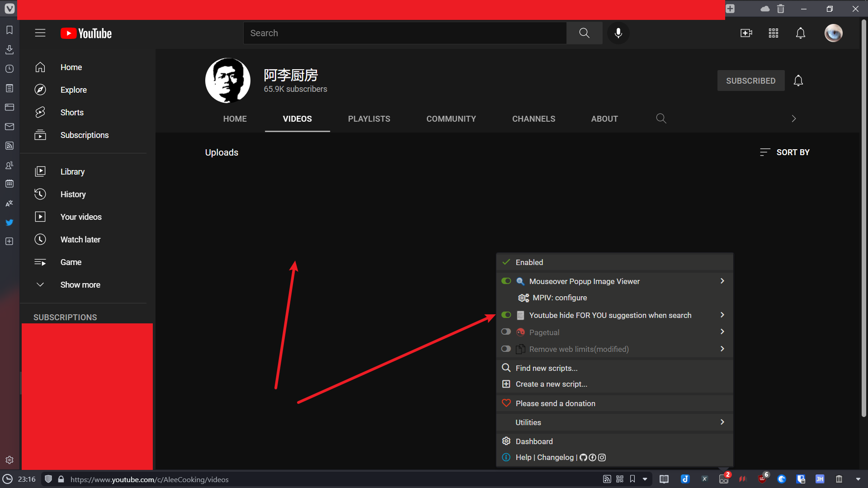Enable Remove web limits(modified) script toggle
Viewport: 868px width, 488px height.
[x=506, y=349]
